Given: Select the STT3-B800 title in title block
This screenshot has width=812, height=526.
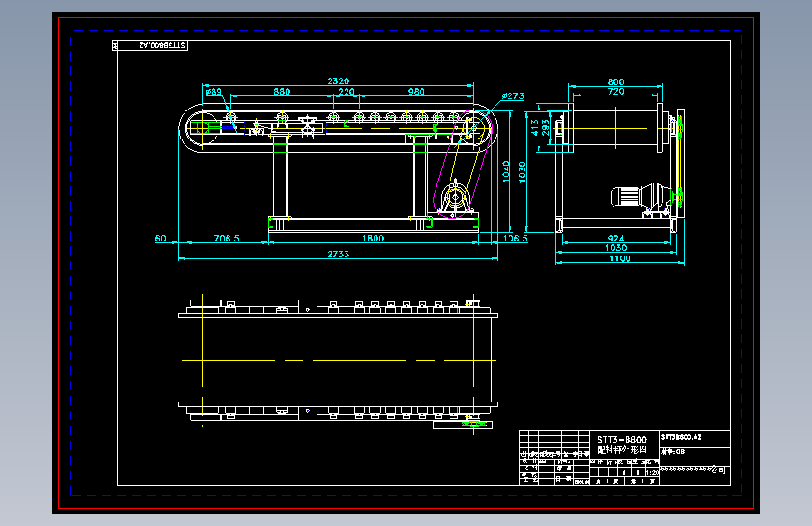Looking at the screenshot, I should [x=622, y=440].
